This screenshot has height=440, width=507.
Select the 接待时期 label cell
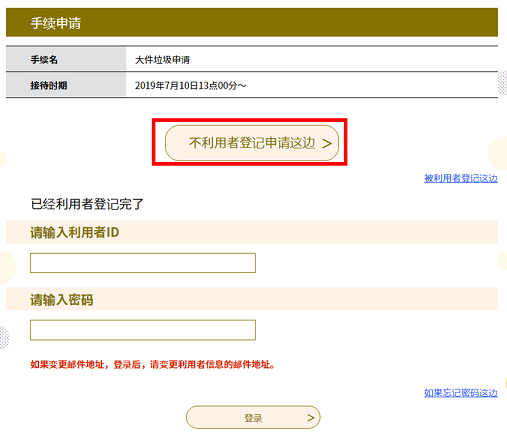pos(66,85)
